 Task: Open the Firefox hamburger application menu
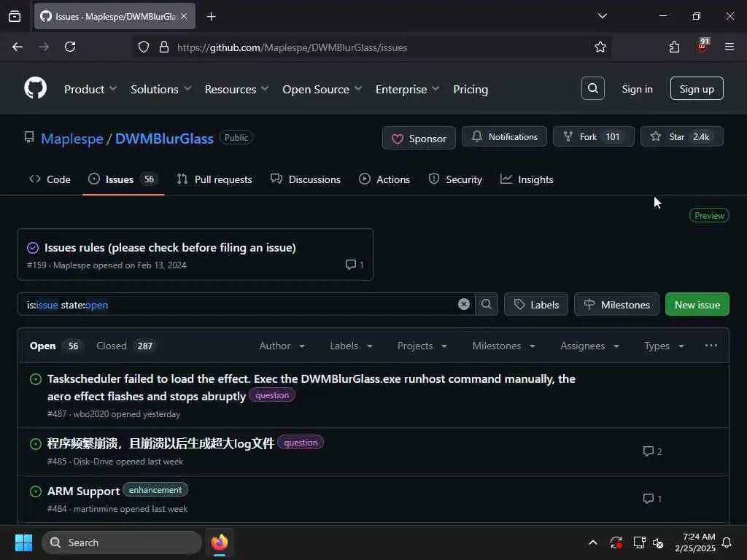tap(729, 47)
